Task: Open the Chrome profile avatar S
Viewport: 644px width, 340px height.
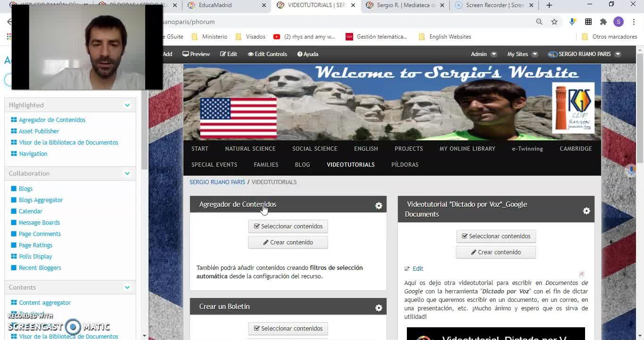Action: tap(619, 22)
